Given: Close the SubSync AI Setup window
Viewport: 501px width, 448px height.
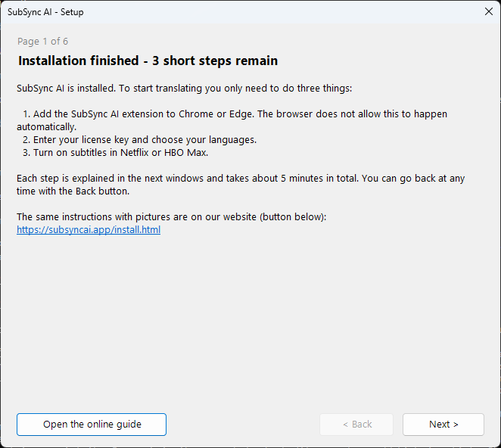Looking at the screenshot, I should pos(489,11).
